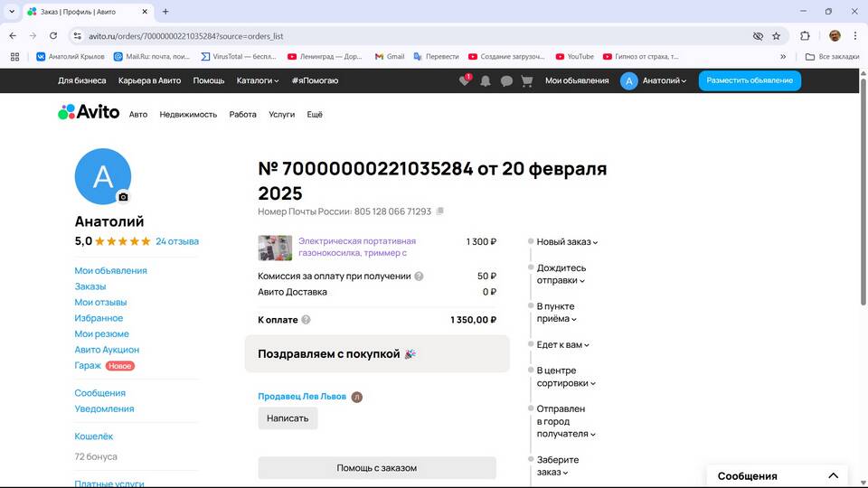The height and width of the screenshot is (488, 868).
Task: Open Кошелёк in the sidebar
Action: point(93,436)
